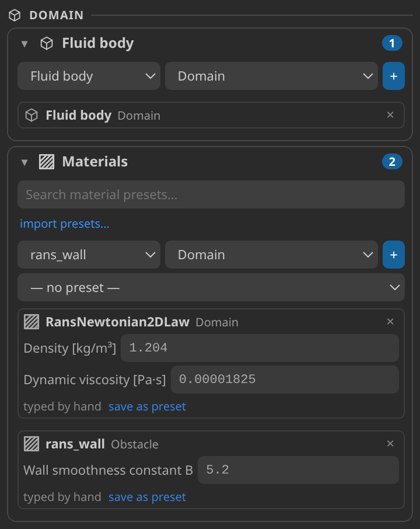Click the Materials count badge 2
420x529 pixels.
[392, 162]
